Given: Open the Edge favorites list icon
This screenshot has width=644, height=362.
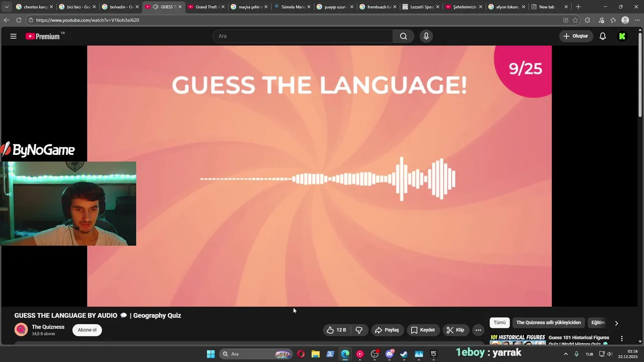Looking at the screenshot, I should (613, 20).
